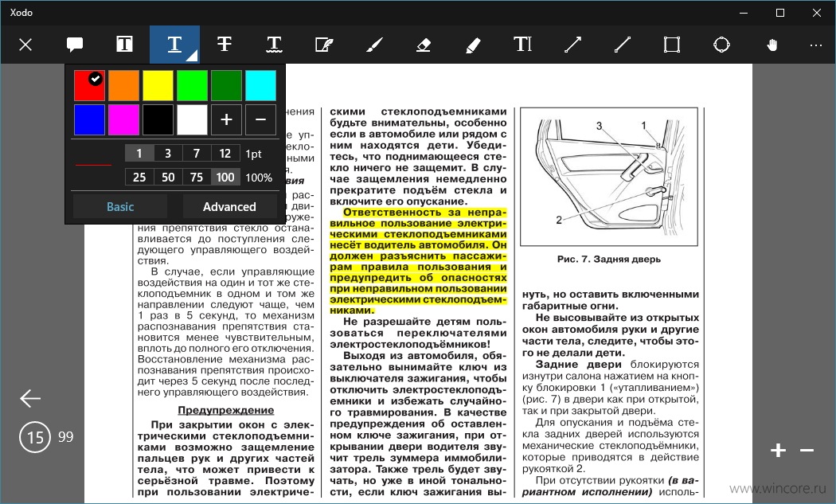
Task: Zoom in with the plus button
Action: coord(778,451)
